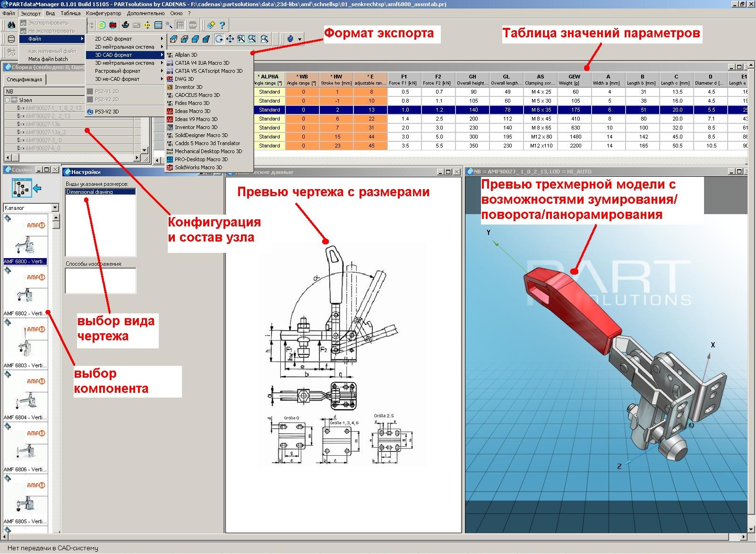Click the blue cube color icon
Image resolution: width=756 pixels, height=554 pixels.
coord(291,39)
